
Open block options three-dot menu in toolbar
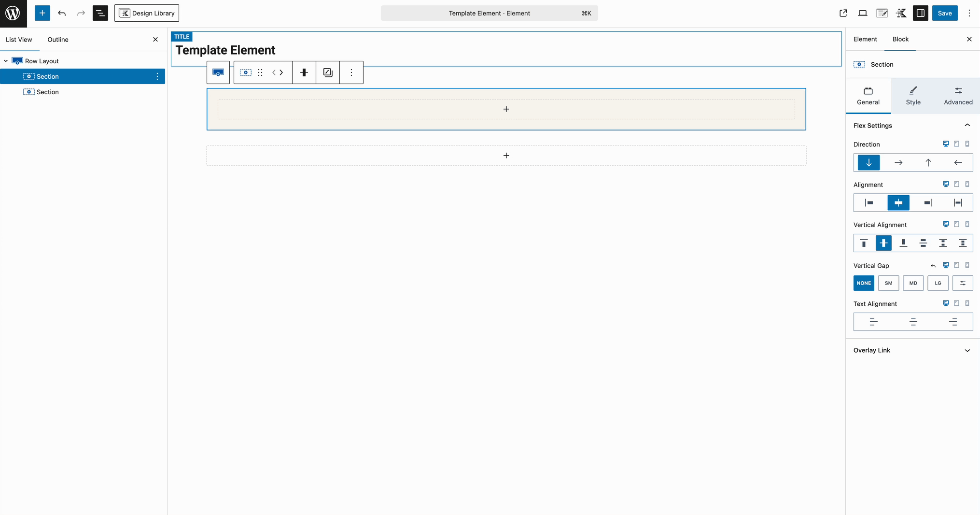(351, 72)
